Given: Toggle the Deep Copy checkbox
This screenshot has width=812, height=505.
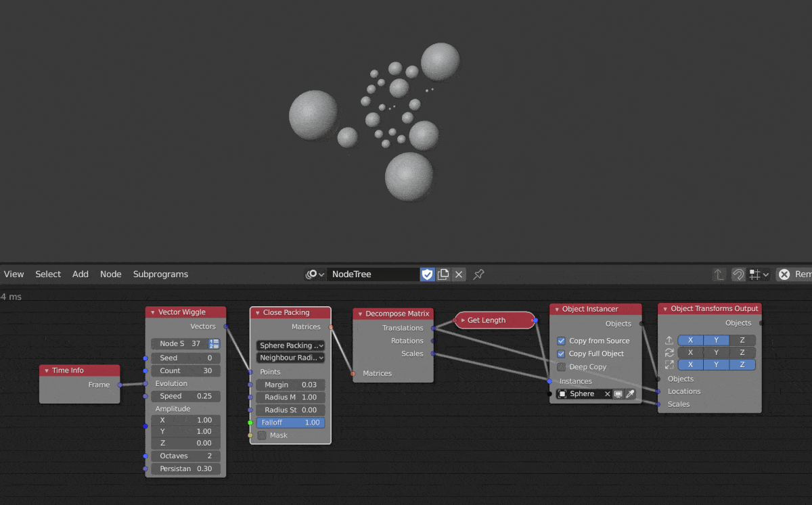Looking at the screenshot, I should pyautogui.click(x=561, y=367).
